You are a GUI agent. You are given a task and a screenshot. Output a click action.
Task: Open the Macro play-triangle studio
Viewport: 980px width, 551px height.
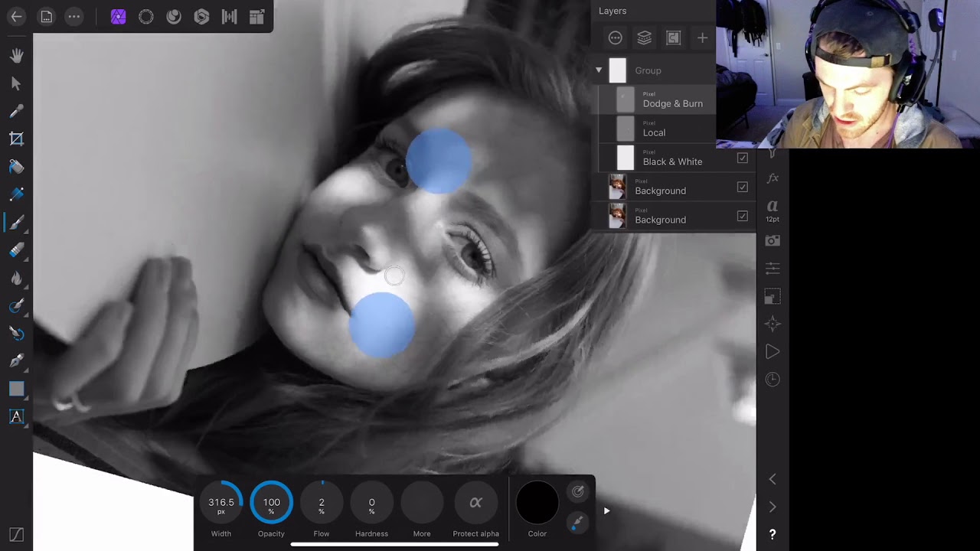773,352
